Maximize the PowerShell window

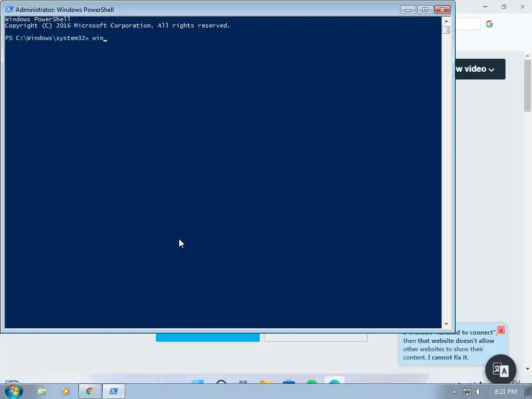(x=425, y=10)
